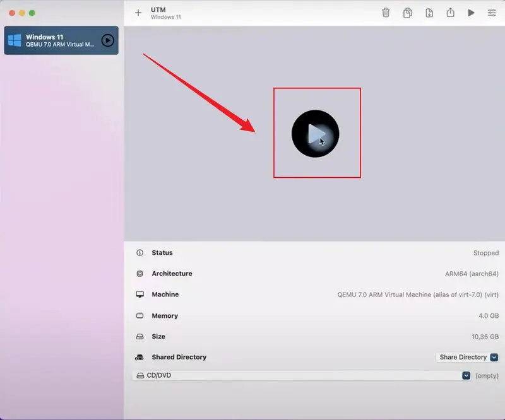The width and height of the screenshot is (505, 420).
Task: Start VM with large center play button
Action: click(315, 134)
